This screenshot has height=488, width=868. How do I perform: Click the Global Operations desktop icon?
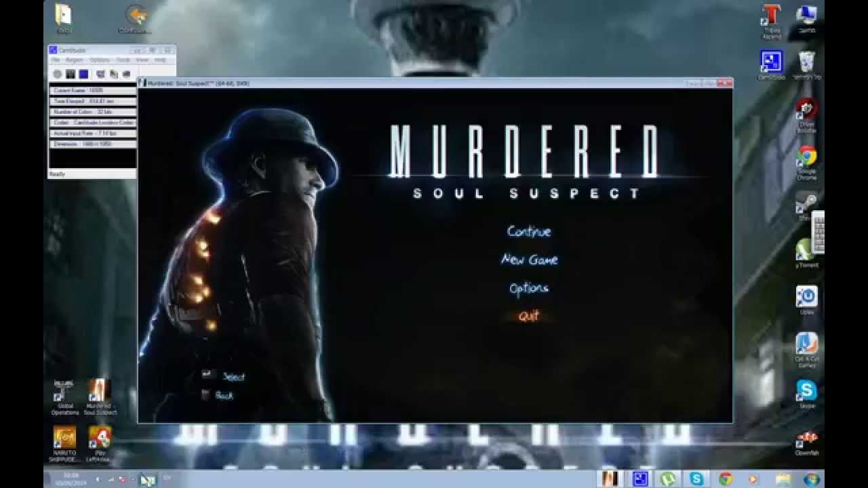tap(64, 397)
